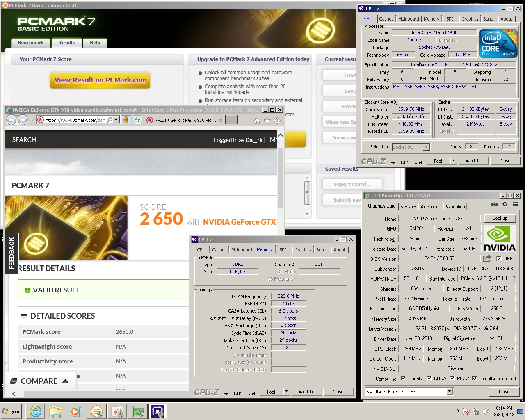Show hidden system tray icons chevron
Viewport: 525px width, 420px height.
pos(457,411)
